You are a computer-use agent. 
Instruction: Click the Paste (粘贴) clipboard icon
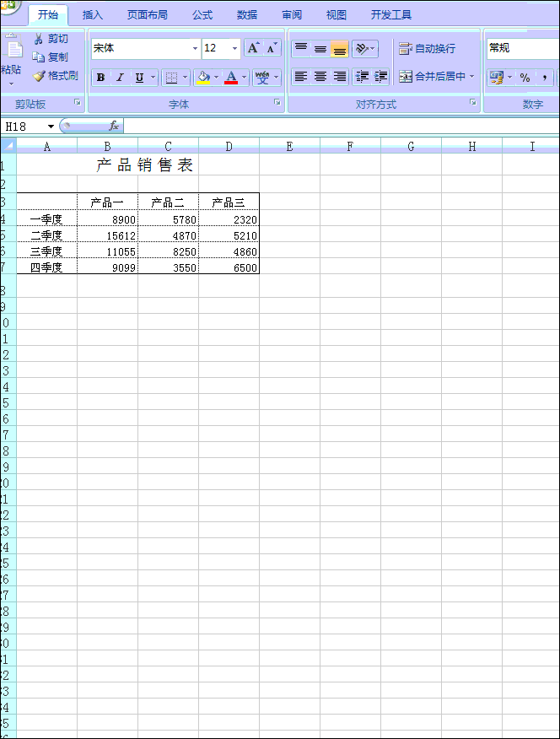click(x=13, y=47)
